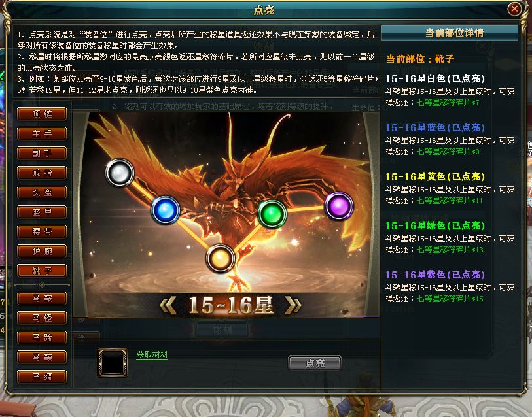Click the empty material slot
Image resolution: width=532 pixels, height=417 pixels.
pyautogui.click(x=113, y=363)
